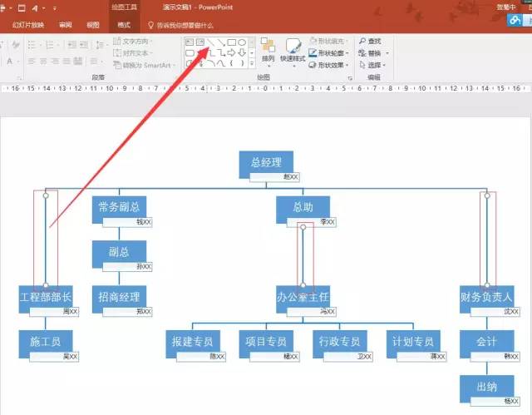Screen dimensions: 532x415
Task: Select the Right Arrow block shape
Action: tap(231, 52)
